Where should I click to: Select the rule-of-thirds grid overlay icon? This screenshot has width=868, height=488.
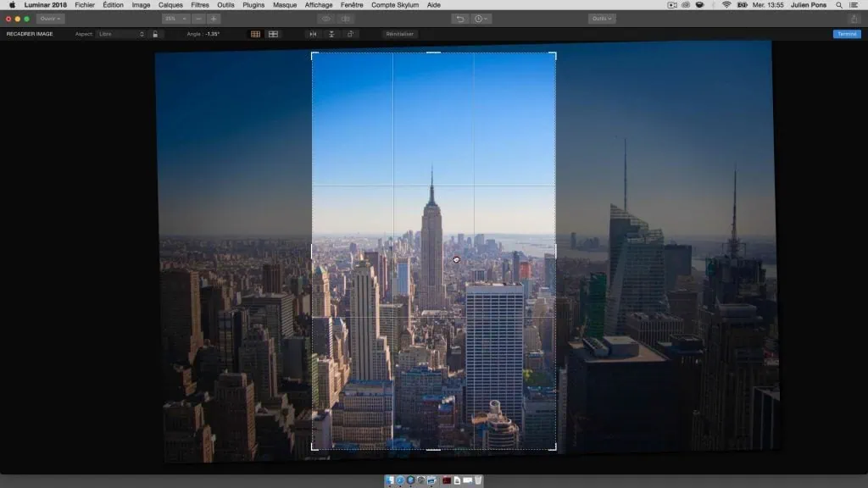[255, 34]
